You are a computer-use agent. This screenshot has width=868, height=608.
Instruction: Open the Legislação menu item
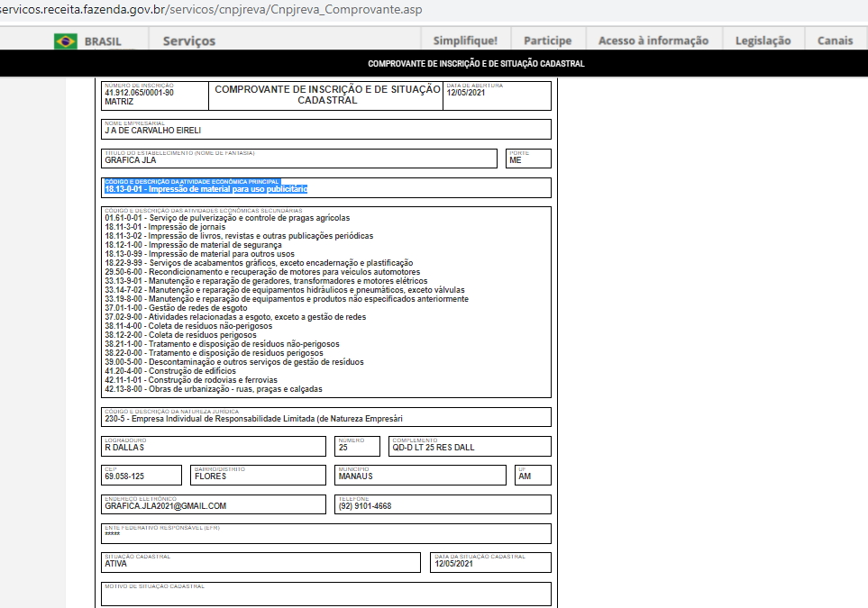(763, 41)
